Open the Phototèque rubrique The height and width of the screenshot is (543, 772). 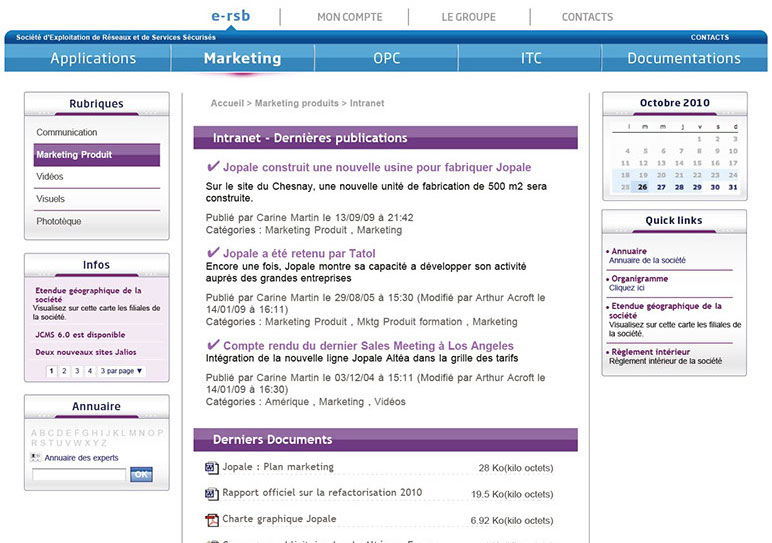tap(59, 222)
